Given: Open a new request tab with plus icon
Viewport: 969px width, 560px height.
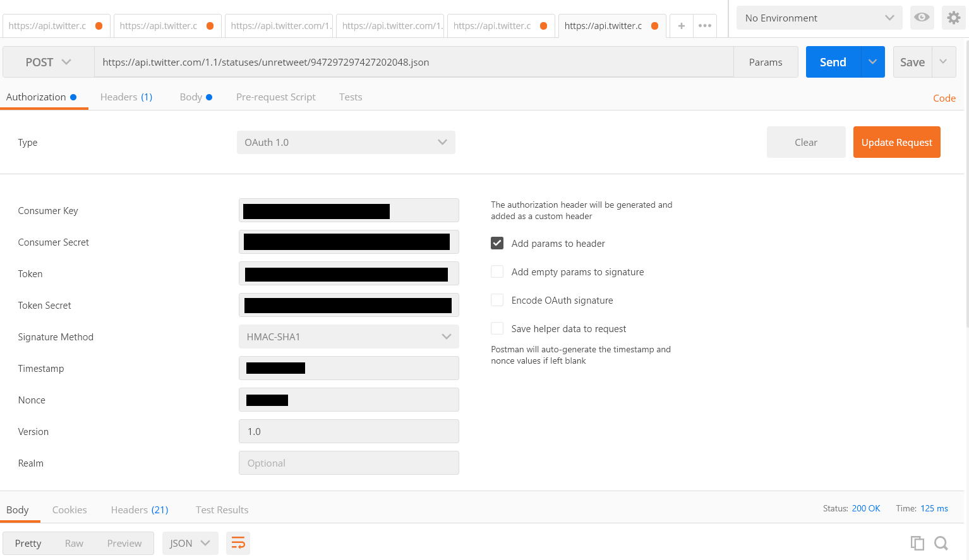Looking at the screenshot, I should point(681,26).
